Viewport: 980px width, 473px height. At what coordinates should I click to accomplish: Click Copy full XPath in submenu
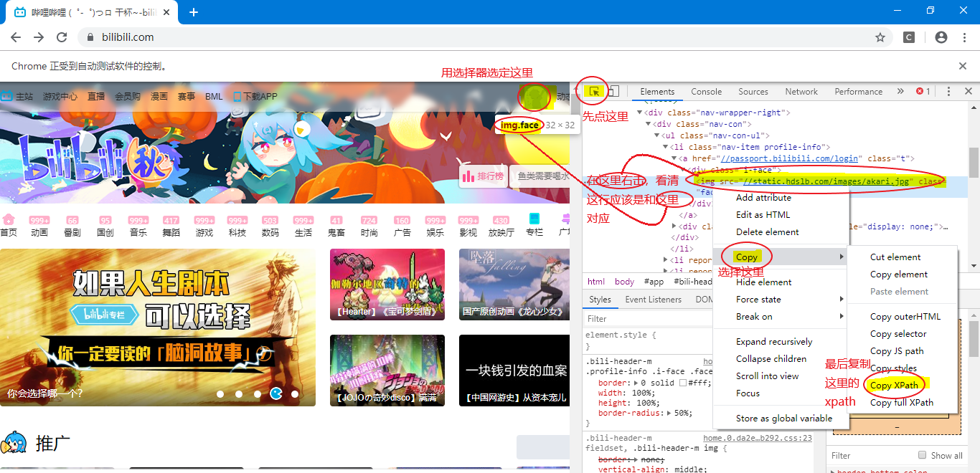(x=902, y=403)
